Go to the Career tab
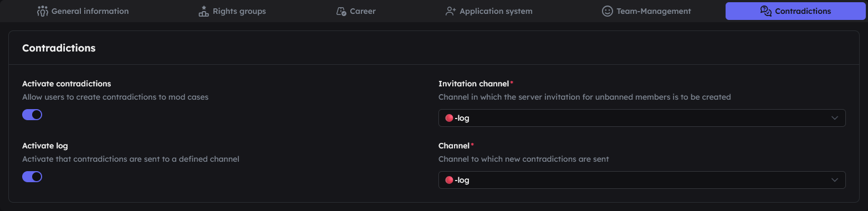868x211 pixels. click(356, 11)
